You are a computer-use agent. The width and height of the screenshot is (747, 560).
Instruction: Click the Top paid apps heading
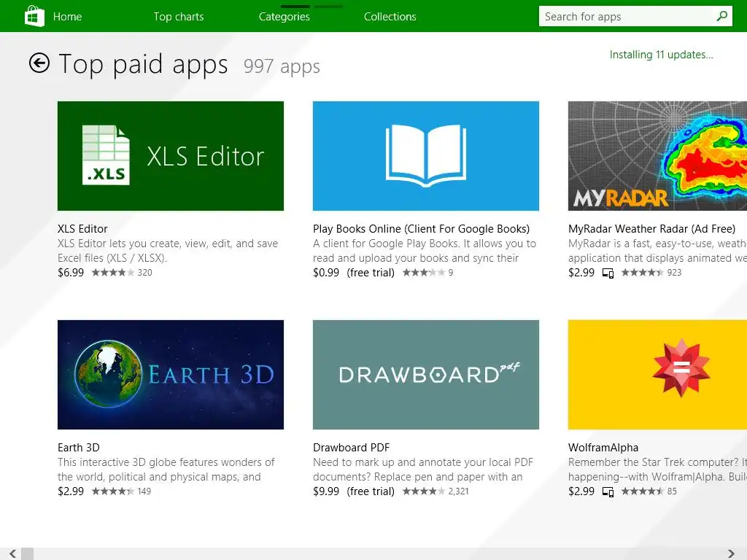pos(143,64)
